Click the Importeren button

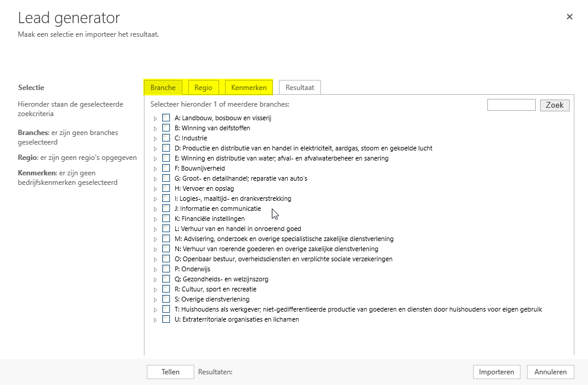[496, 372]
